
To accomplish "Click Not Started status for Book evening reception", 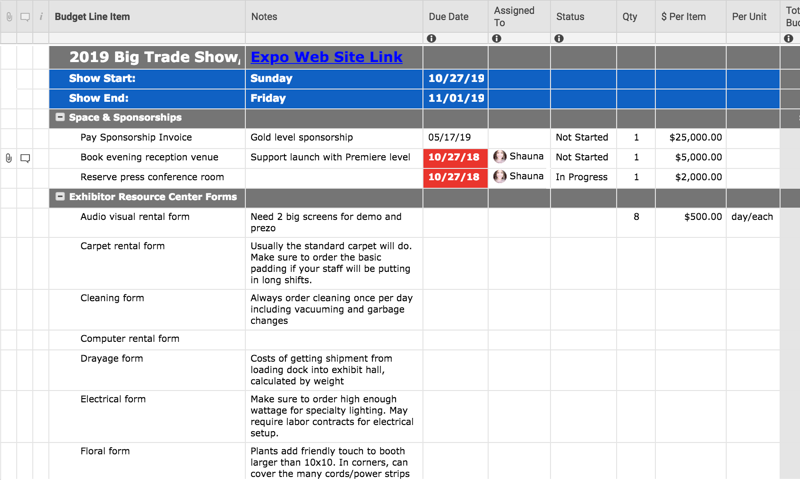I will click(x=583, y=158).
